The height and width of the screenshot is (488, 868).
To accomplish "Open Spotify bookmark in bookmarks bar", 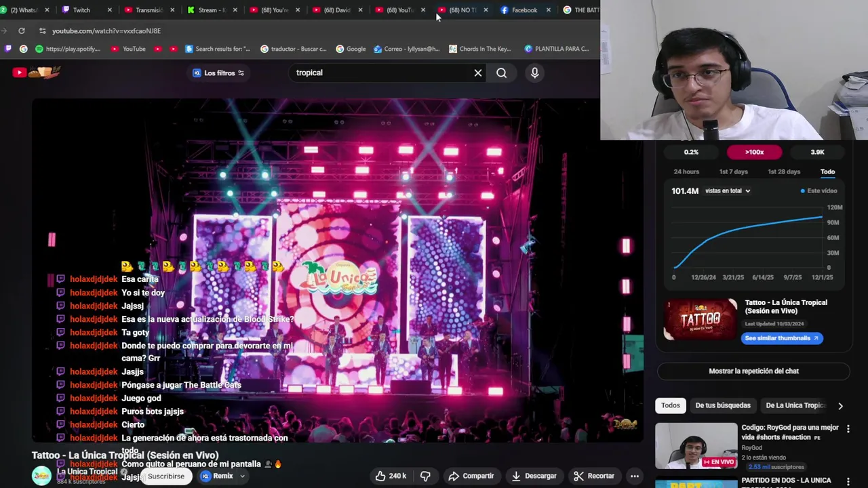I will click(x=68, y=49).
